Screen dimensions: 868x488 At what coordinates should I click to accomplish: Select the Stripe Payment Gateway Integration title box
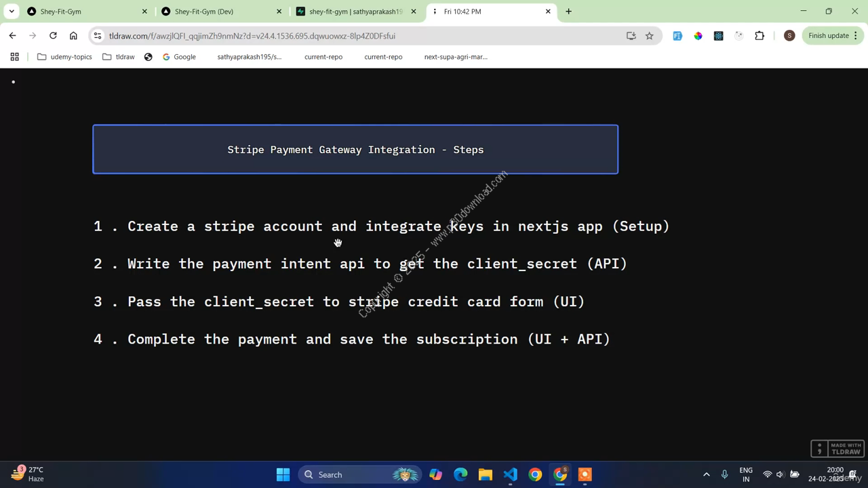click(x=355, y=149)
